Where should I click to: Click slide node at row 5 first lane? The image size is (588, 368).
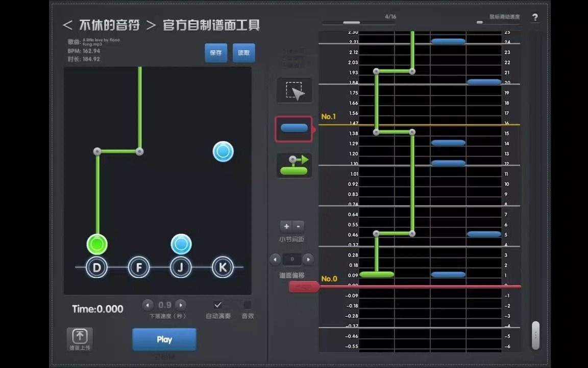pos(377,234)
